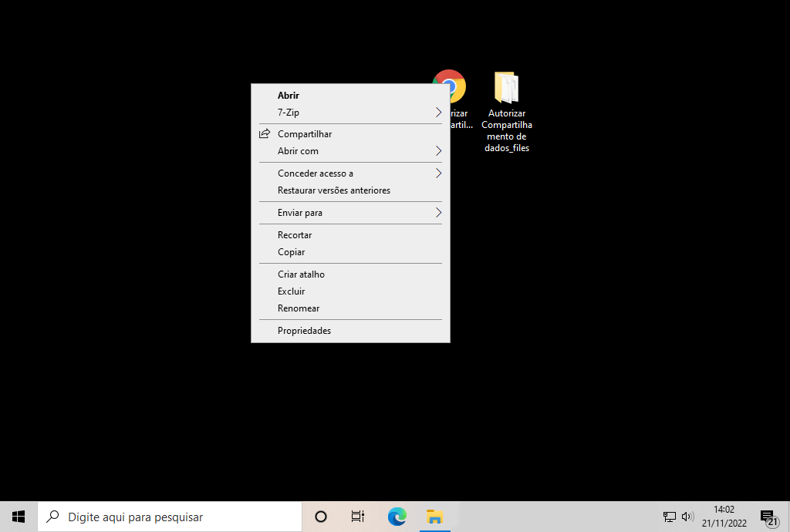This screenshot has height=532, width=790.
Task: Open Task View from taskbar
Action: point(358,517)
